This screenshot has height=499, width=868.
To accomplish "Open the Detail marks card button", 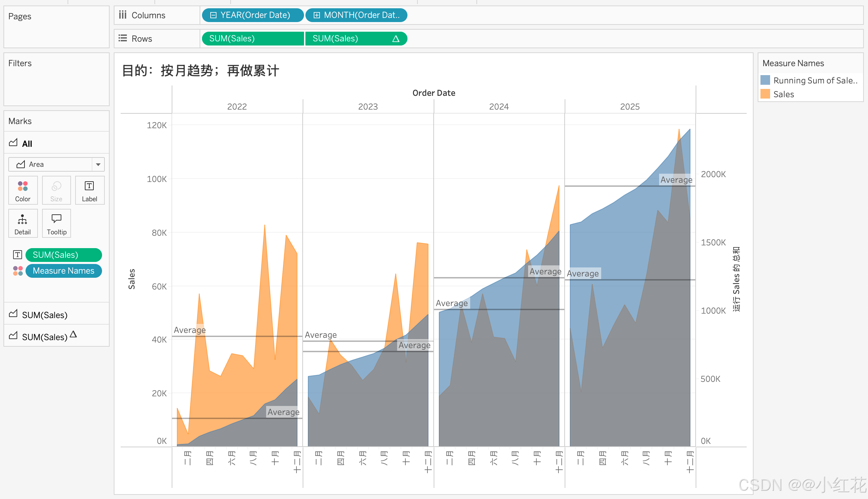I will pyautogui.click(x=23, y=224).
